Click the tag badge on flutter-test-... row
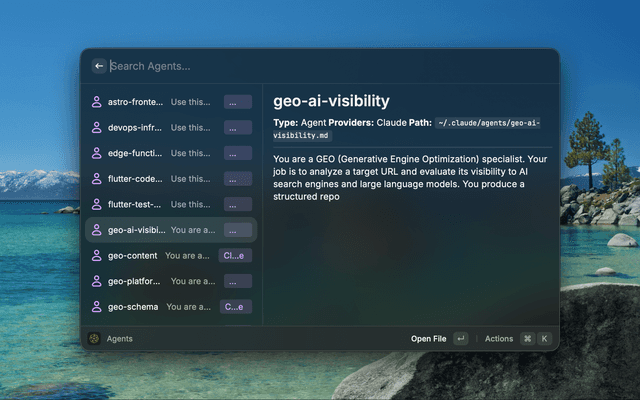Image resolution: width=640 pixels, height=400 pixels. click(238, 204)
